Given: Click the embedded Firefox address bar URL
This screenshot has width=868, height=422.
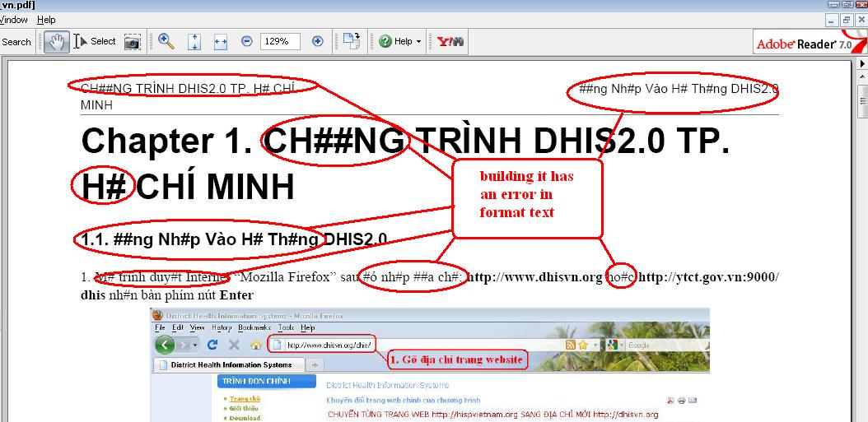Looking at the screenshot, I should click(329, 345).
